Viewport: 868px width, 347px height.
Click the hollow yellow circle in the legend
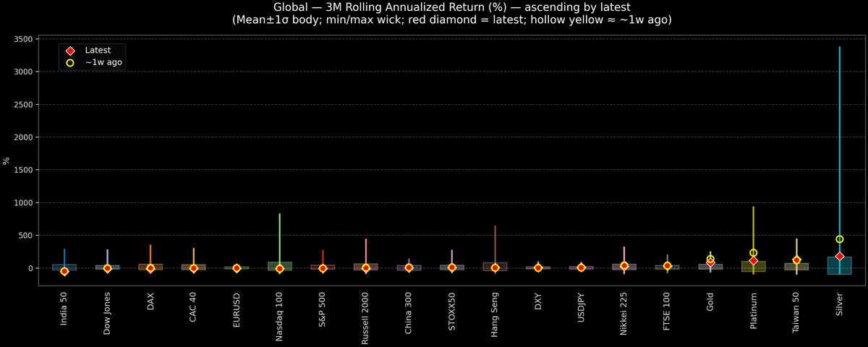[x=70, y=63]
